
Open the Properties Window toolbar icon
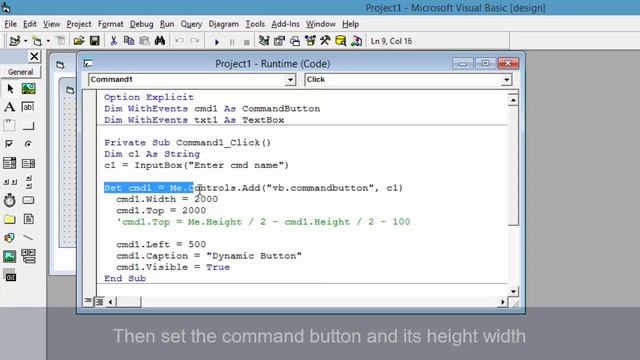(x=279, y=41)
